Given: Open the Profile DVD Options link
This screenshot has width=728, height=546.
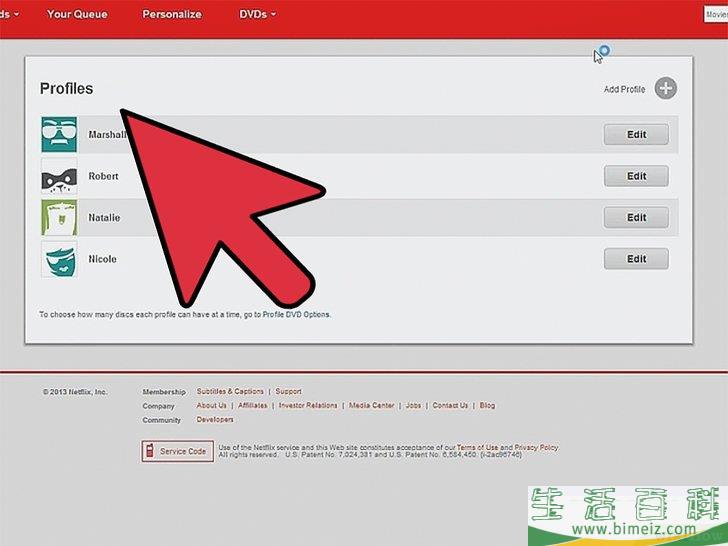Looking at the screenshot, I should coord(296,314).
